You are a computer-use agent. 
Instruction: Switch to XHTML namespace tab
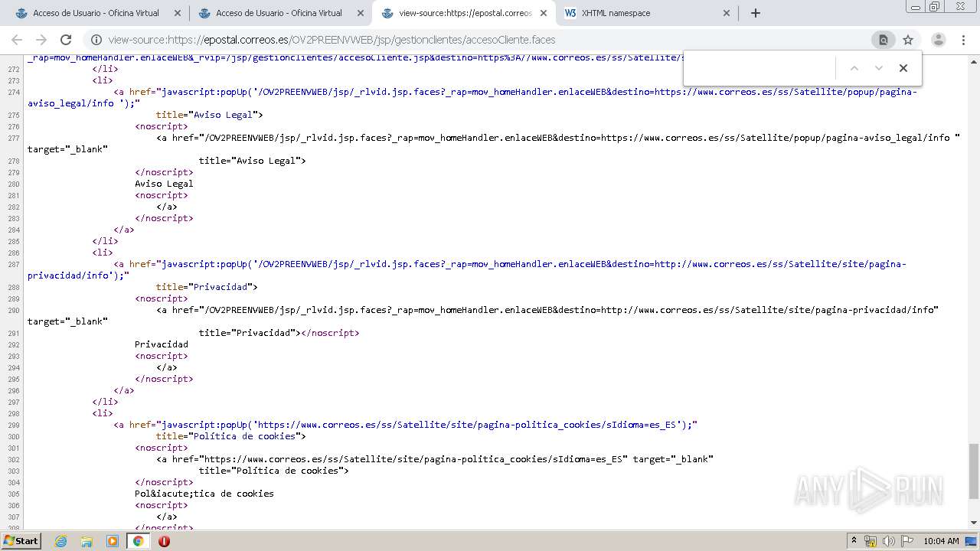(x=648, y=13)
